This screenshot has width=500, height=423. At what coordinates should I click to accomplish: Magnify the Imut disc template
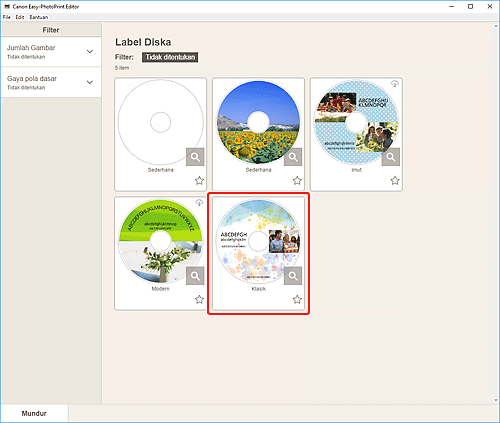tap(391, 157)
